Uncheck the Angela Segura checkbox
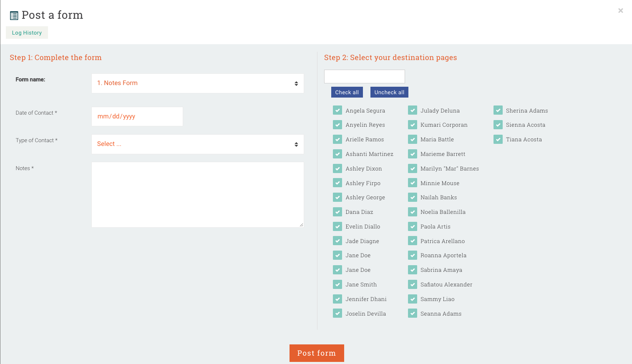The width and height of the screenshot is (632, 364). tap(337, 110)
